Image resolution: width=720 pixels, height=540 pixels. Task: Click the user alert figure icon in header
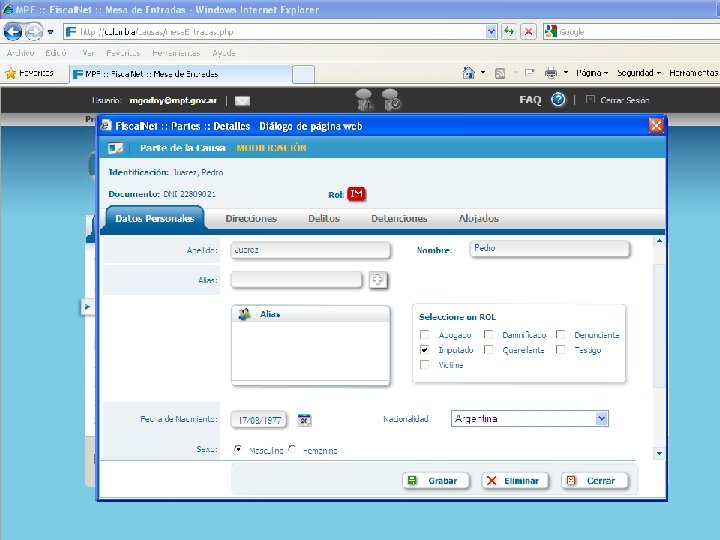click(x=365, y=100)
